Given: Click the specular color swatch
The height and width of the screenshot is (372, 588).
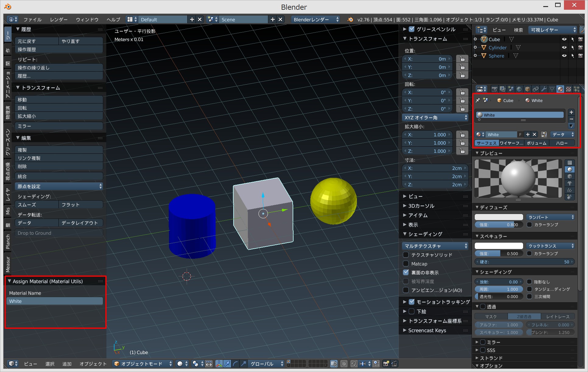Looking at the screenshot, I should 499,246.
